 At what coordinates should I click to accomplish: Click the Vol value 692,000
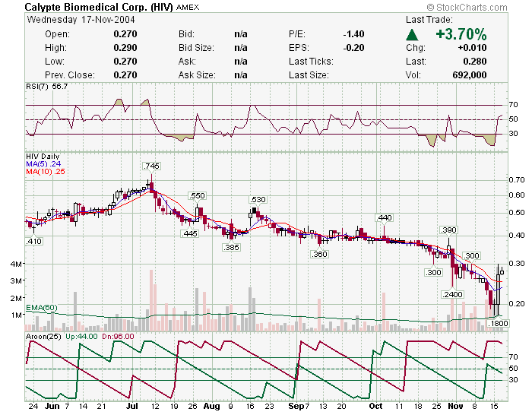coord(470,75)
